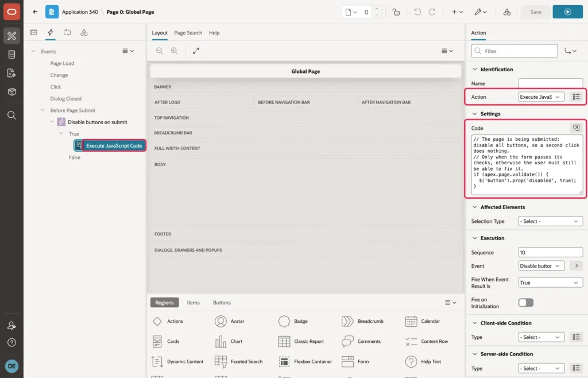This screenshot has height=378, width=588.
Task: Open the Search magnifier in left sidebar
Action: point(11,115)
